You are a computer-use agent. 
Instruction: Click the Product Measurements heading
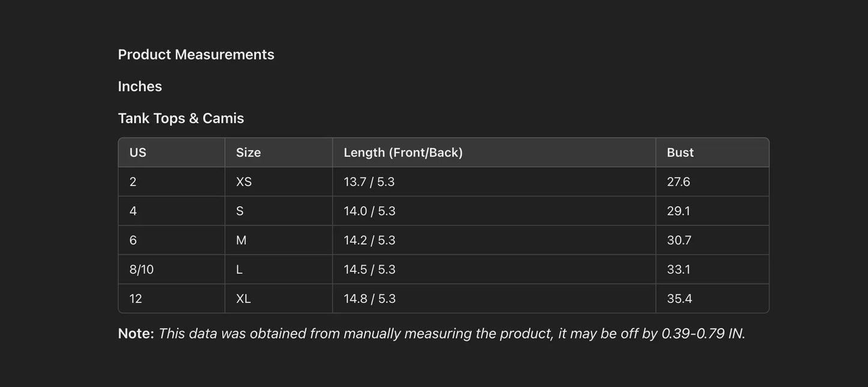[x=196, y=55]
